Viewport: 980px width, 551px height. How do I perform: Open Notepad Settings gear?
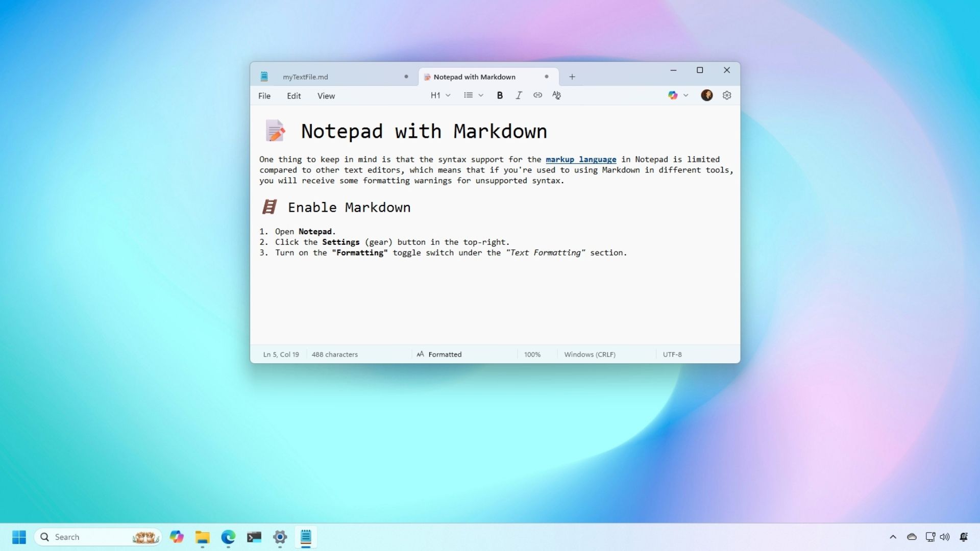pos(727,95)
